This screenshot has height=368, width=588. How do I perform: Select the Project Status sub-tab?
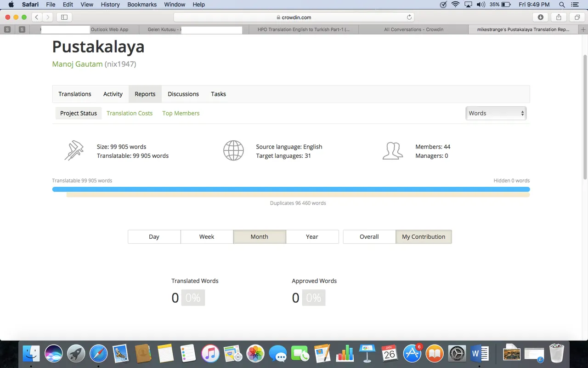pos(79,113)
